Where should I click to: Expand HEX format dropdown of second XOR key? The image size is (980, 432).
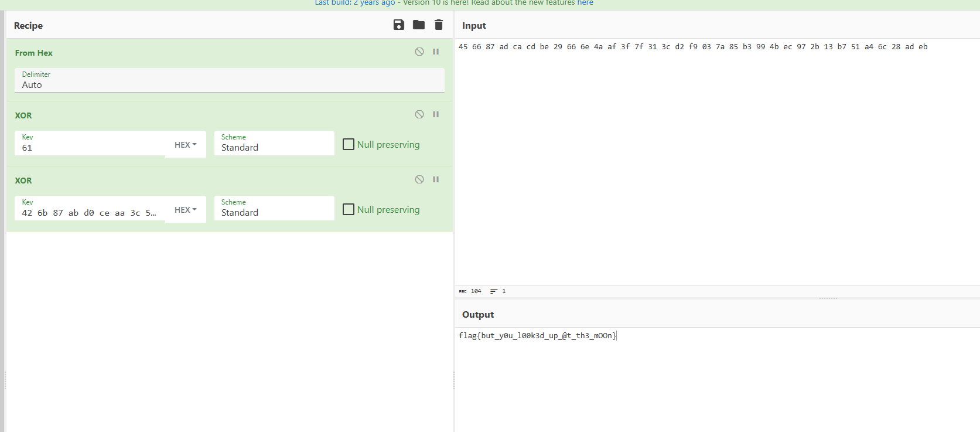[x=186, y=210]
